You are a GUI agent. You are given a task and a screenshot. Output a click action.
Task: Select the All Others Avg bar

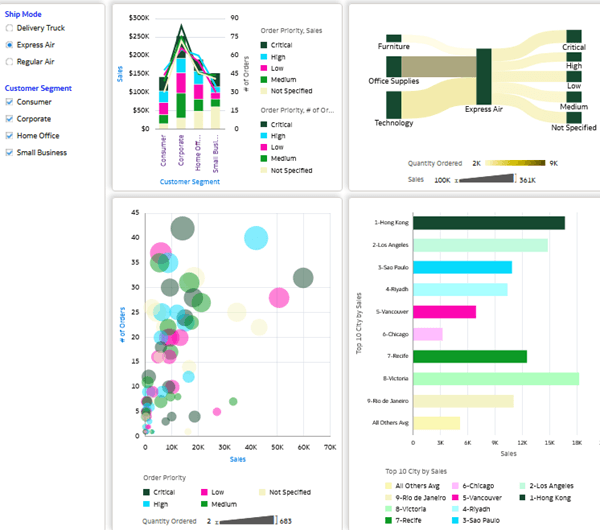437,423
